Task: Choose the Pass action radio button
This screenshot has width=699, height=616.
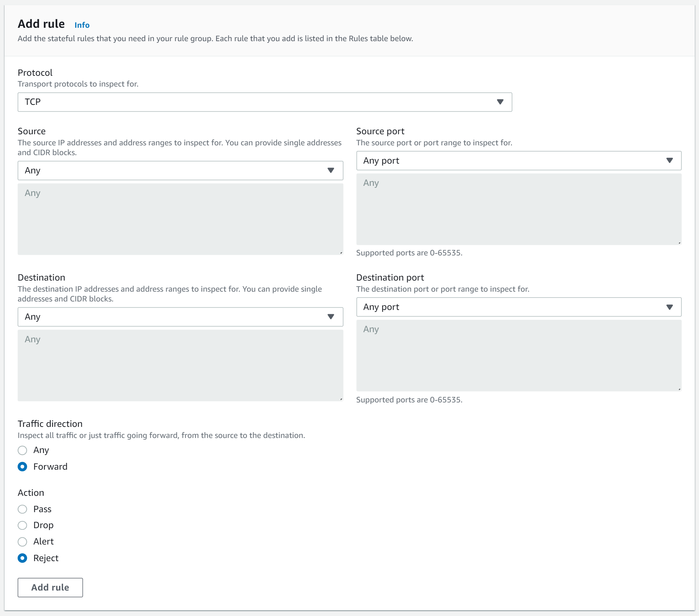Action: click(x=23, y=509)
